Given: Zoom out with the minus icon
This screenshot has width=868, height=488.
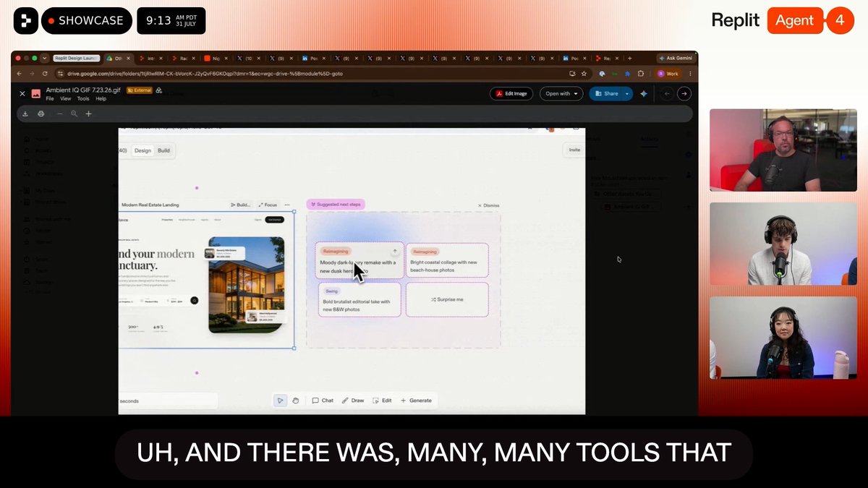Looking at the screenshot, I should tap(59, 114).
